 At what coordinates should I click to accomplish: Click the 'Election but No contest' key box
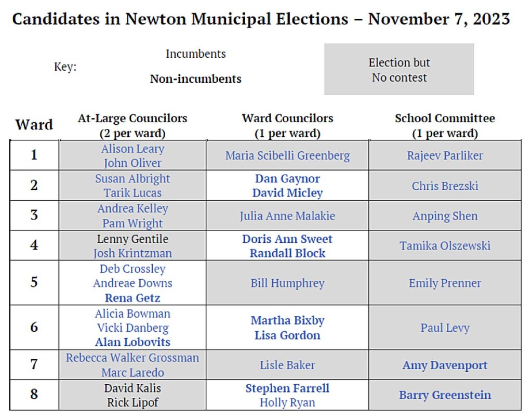click(x=399, y=70)
